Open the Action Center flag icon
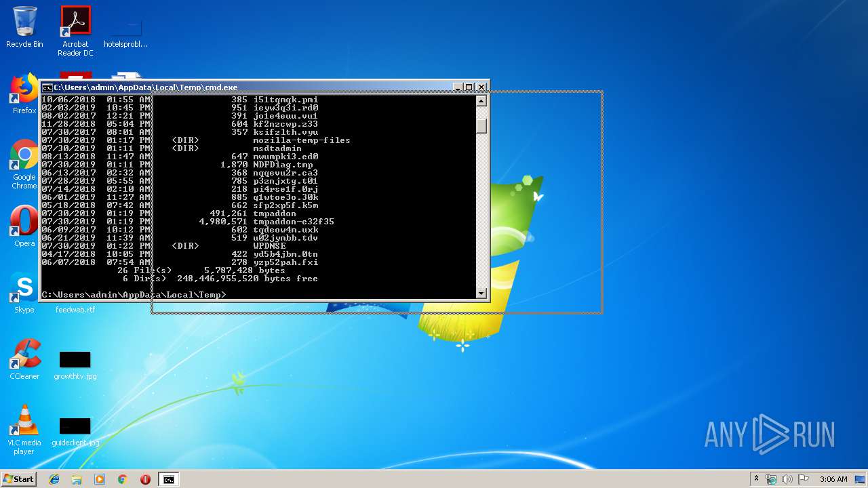The image size is (868, 488). (804, 479)
